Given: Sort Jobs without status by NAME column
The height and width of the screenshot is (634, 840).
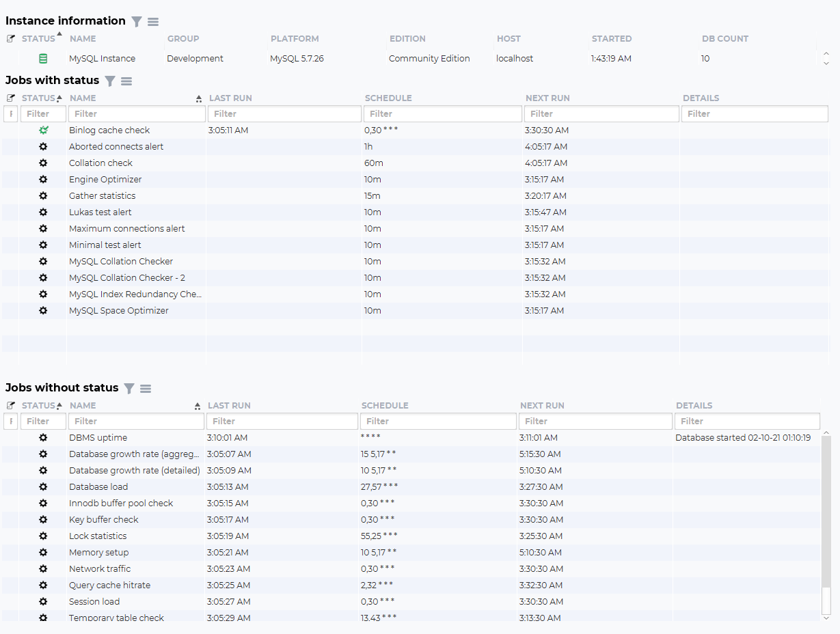Looking at the screenshot, I should pyautogui.click(x=83, y=406).
